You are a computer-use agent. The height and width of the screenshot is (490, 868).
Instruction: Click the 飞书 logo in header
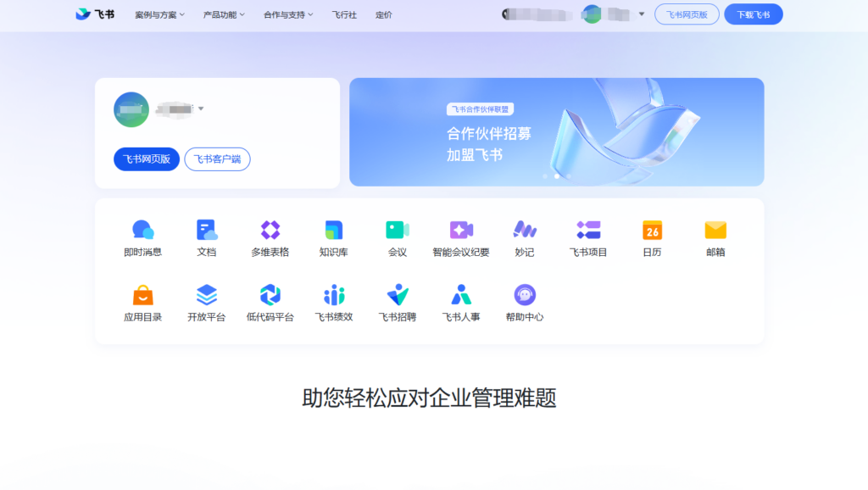[x=95, y=14]
